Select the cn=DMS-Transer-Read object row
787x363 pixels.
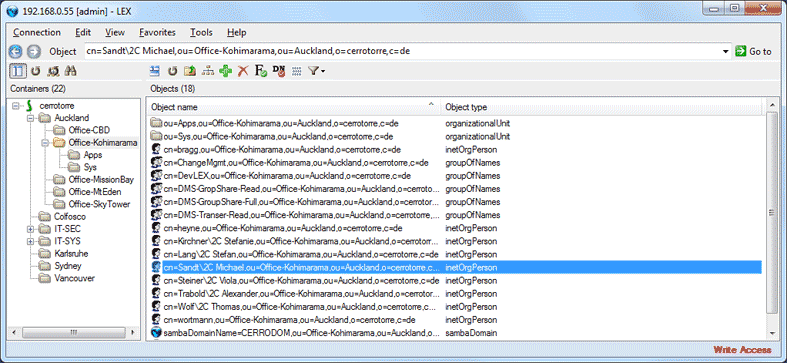(456, 215)
